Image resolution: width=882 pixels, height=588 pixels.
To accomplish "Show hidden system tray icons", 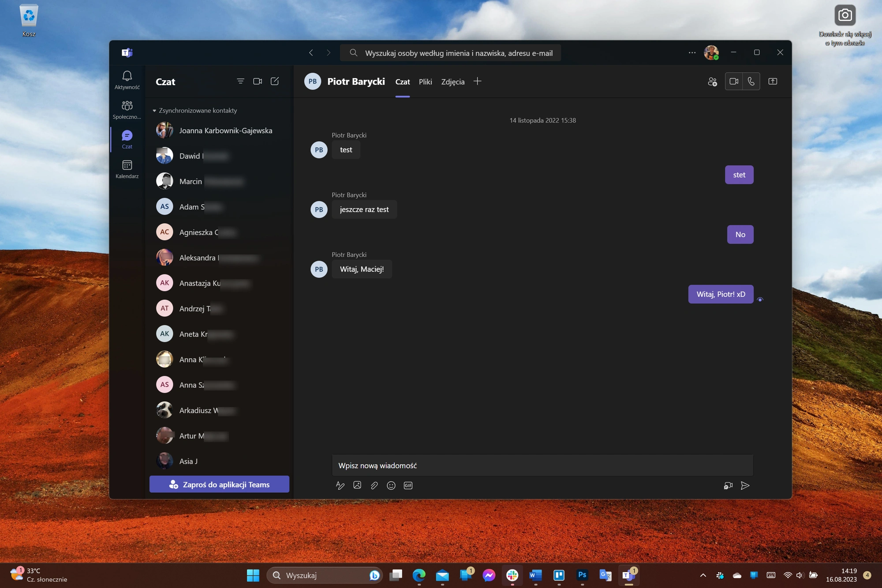I will [703, 575].
